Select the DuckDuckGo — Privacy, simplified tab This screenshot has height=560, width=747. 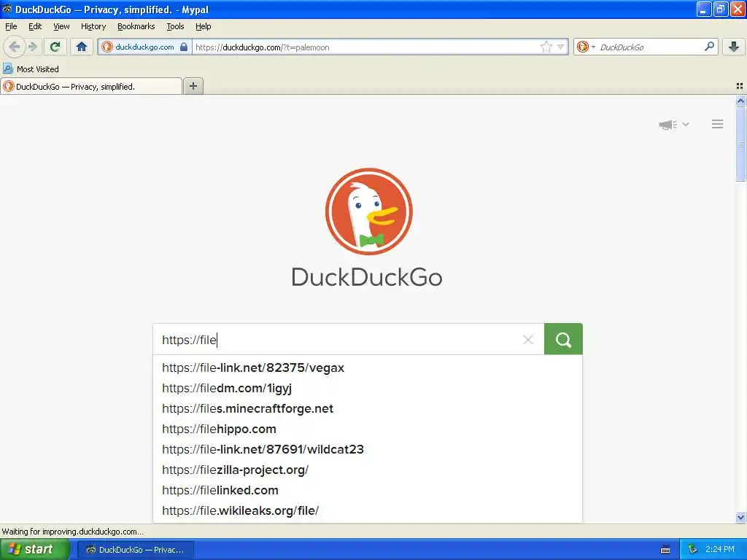pyautogui.click(x=91, y=87)
